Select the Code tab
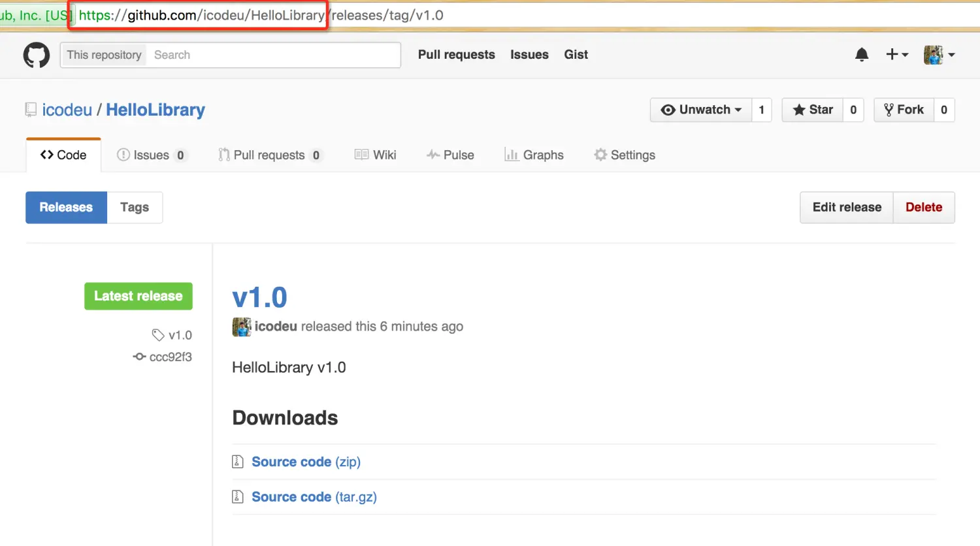Screen dimensions: 980x546 63,155
